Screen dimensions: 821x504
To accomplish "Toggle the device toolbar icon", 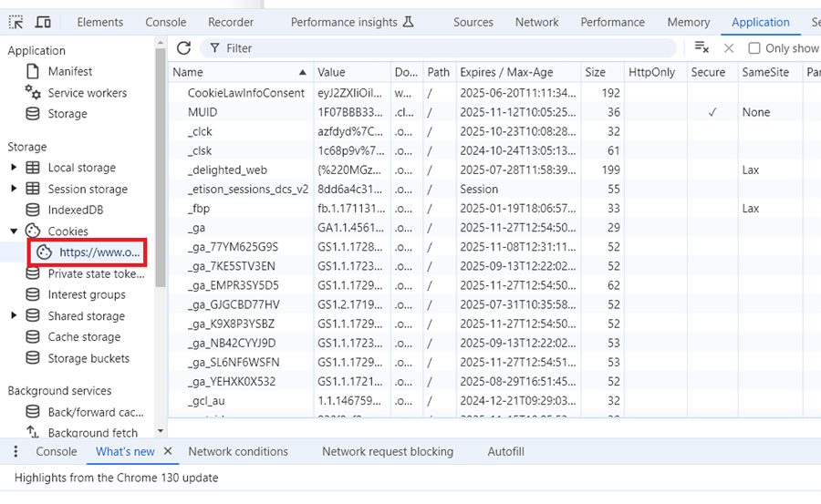I will [x=43, y=22].
